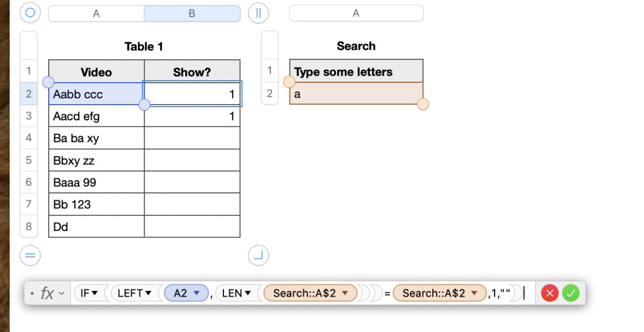Image resolution: width=644 pixels, height=332 pixels.
Task: Select the 'Ba ba xy' cell
Action: click(96, 138)
